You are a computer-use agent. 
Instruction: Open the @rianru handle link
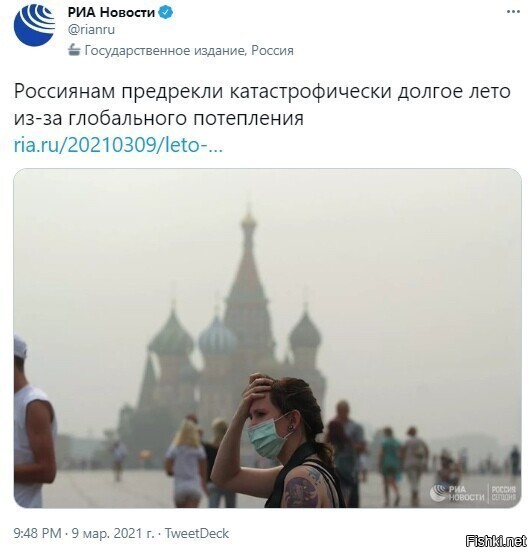point(91,30)
